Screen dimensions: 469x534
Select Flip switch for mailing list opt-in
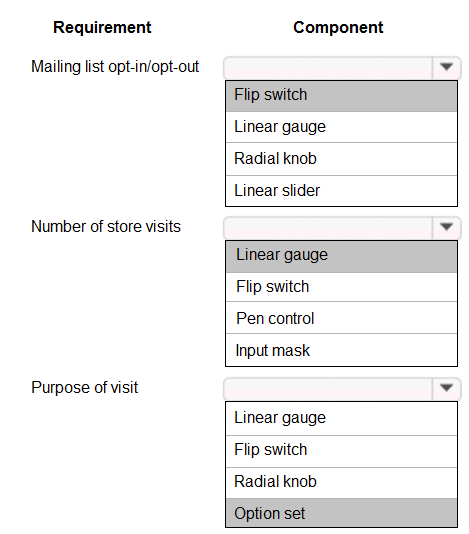click(x=341, y=96)
